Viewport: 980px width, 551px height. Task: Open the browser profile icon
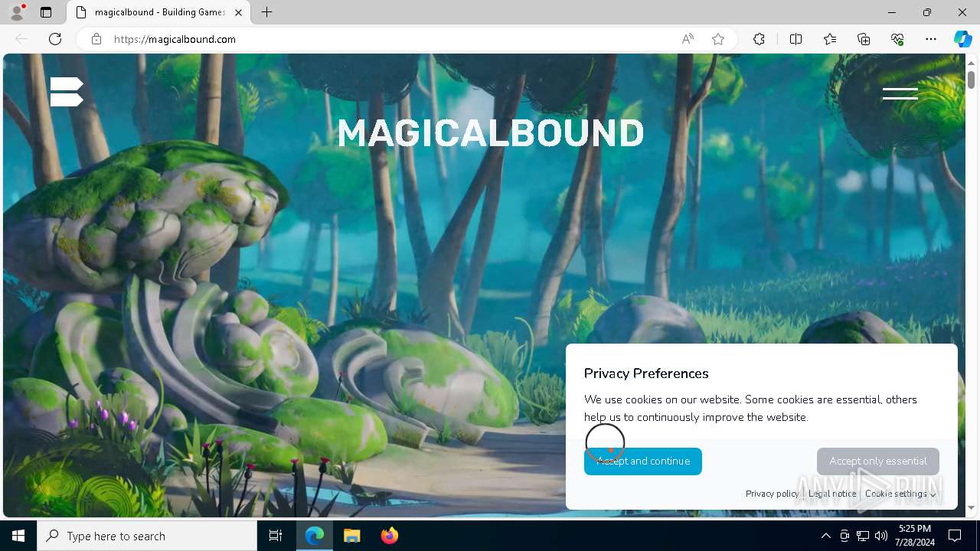17,12
